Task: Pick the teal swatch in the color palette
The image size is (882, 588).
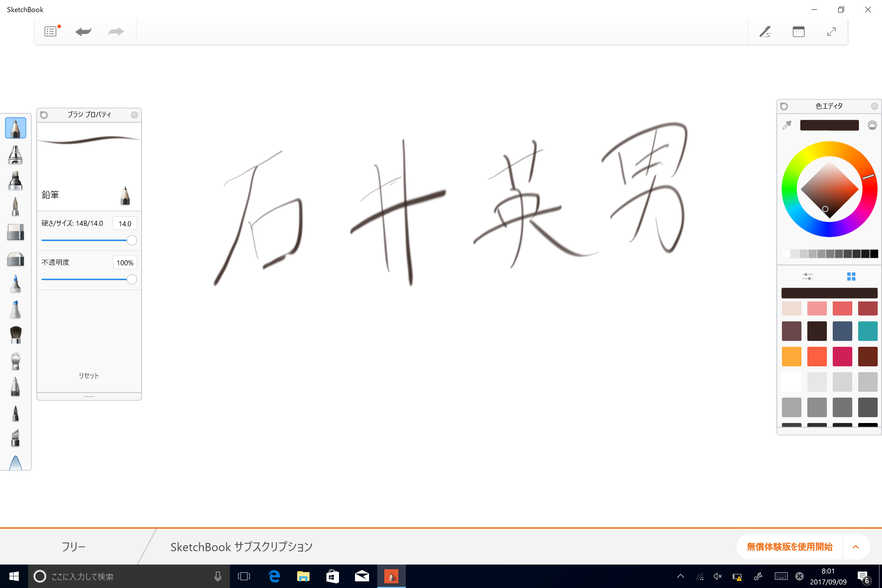Action: [868, 331]
